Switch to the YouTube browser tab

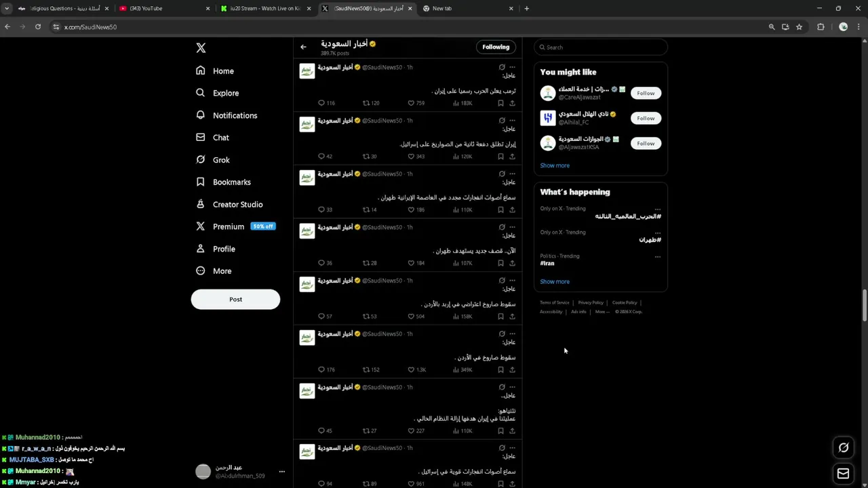click(163, 8)
